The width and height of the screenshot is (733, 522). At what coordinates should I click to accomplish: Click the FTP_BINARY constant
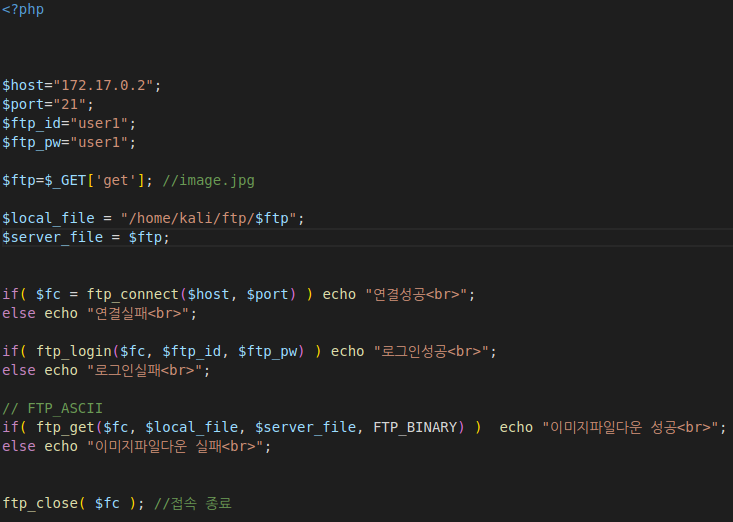[415, 427]
